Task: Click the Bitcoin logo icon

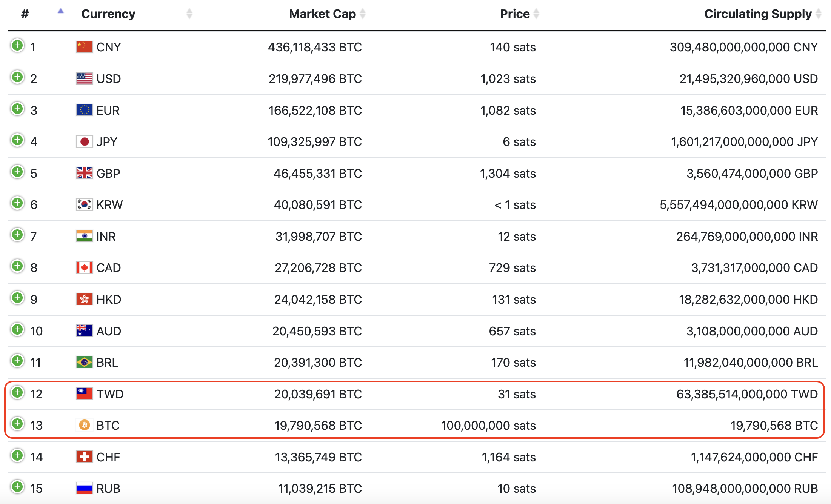Action: 84,425
